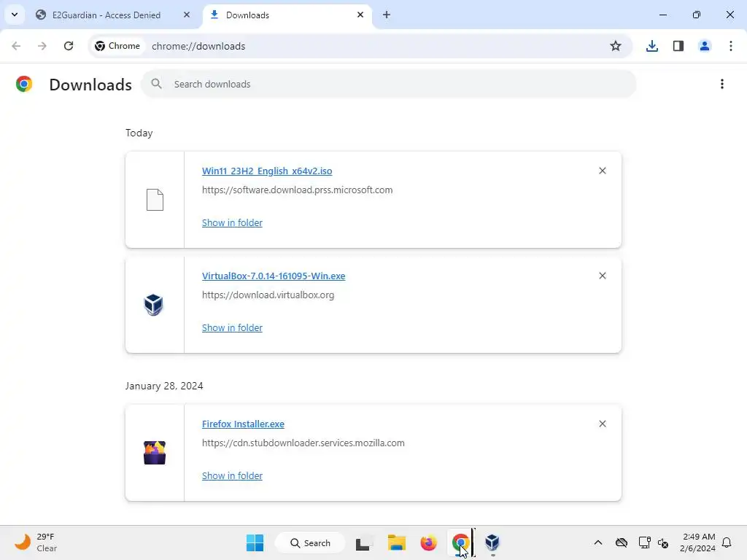This screenshot has width=747, height=560.
Task: Open VirtualBox from the taskbar
Action: tap(492, 542)
